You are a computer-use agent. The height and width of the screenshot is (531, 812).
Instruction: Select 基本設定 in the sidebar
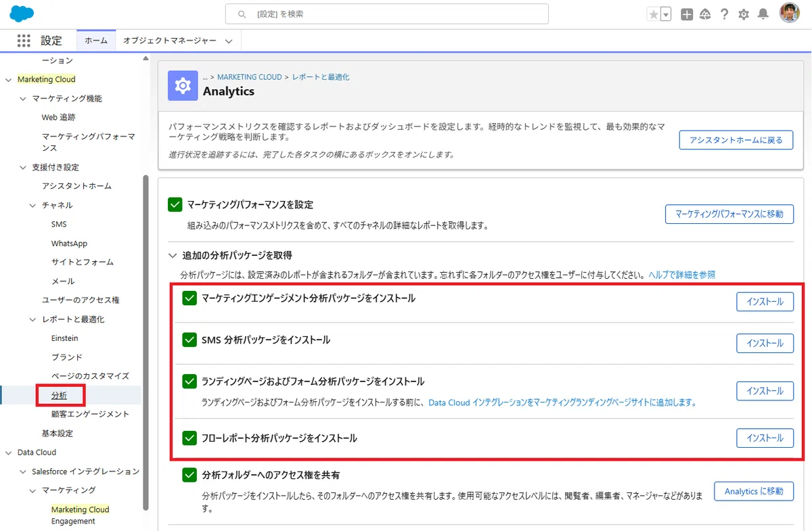(x=57, y=434)
